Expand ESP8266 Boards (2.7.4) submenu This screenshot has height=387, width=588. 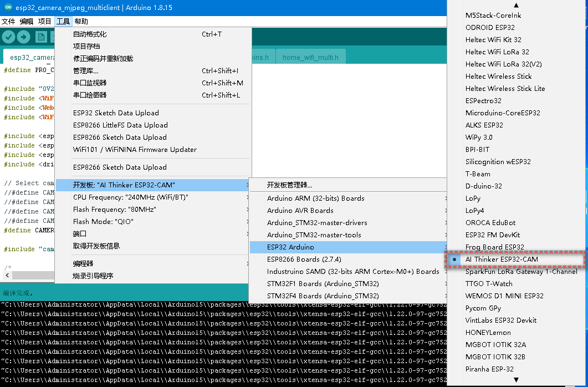pos(349,259)
